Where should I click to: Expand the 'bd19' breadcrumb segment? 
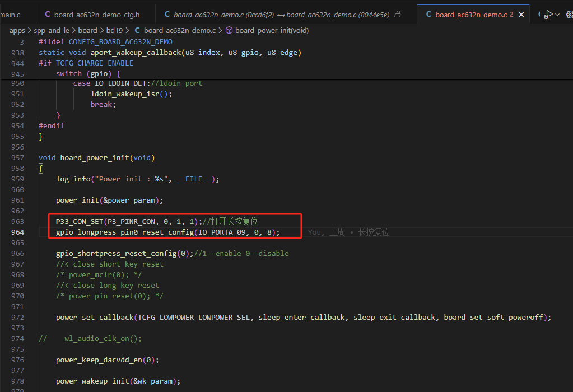[114, 30]
